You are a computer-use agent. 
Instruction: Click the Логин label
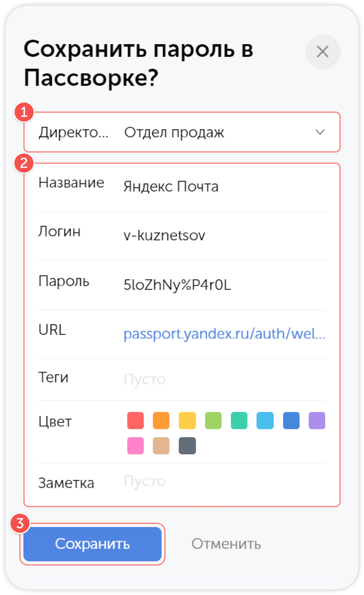click(59, 232)
